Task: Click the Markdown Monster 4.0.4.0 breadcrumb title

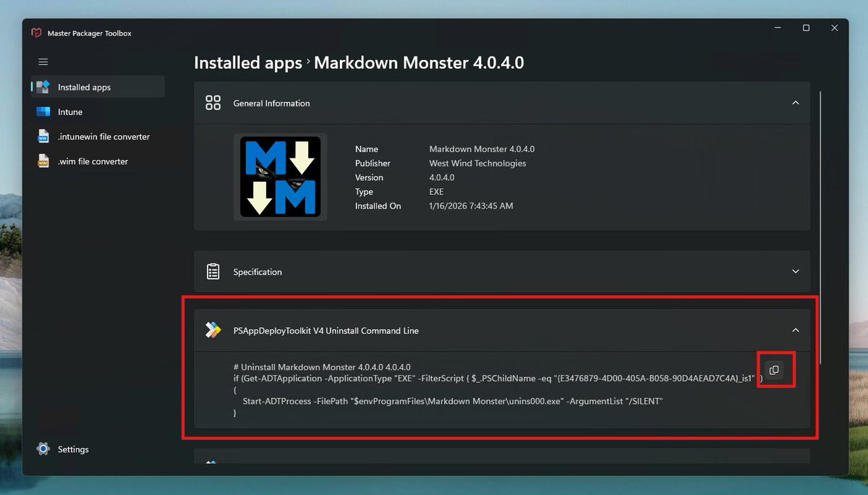Action: 419,63
